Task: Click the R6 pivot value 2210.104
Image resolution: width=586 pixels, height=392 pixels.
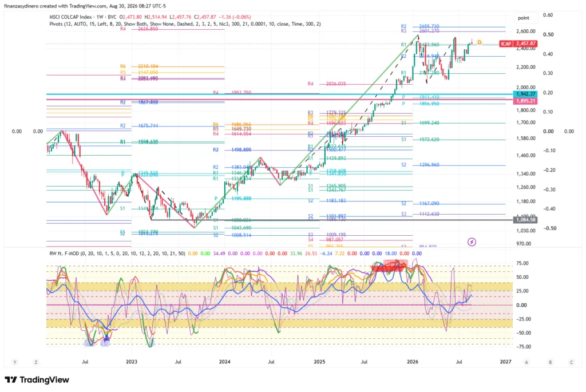Action: pos(148,66)
